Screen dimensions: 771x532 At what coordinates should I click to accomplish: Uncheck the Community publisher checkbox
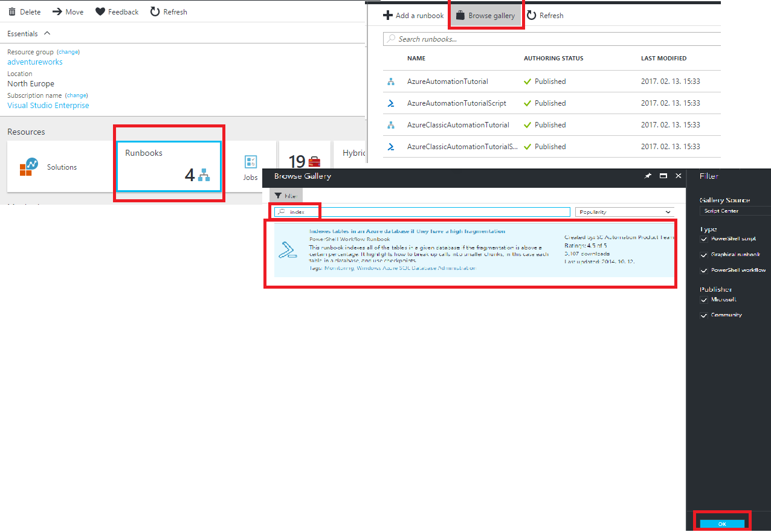pyautogui.click(x=704, y=315)
